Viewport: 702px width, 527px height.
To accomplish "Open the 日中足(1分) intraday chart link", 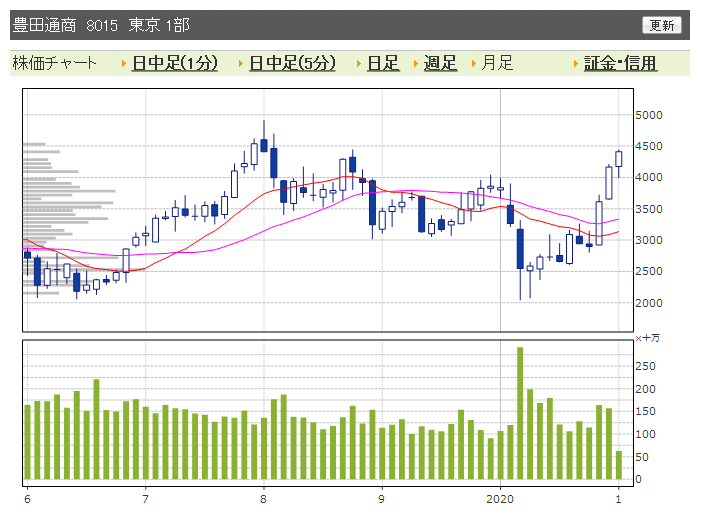I will [175, 63].
